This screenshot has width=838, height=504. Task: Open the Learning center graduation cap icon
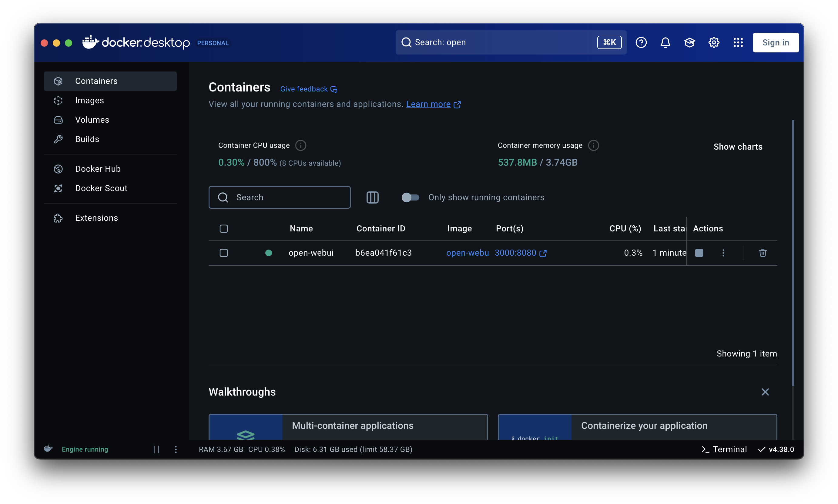pyautogui.click(x=689, y=42)
